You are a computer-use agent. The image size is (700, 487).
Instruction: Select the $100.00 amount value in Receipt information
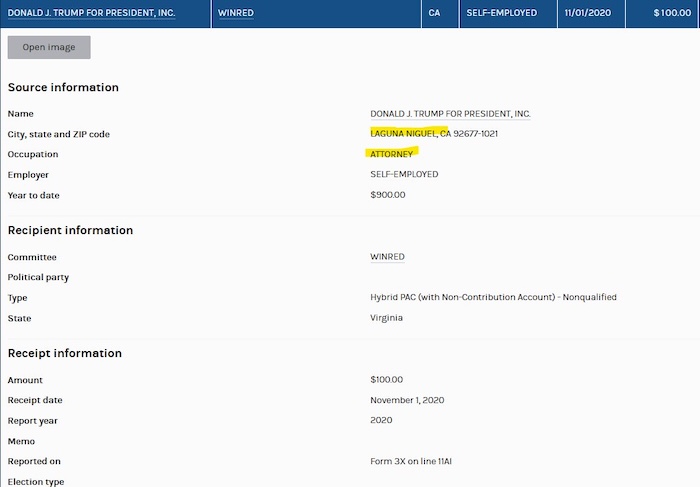(386, 379)
